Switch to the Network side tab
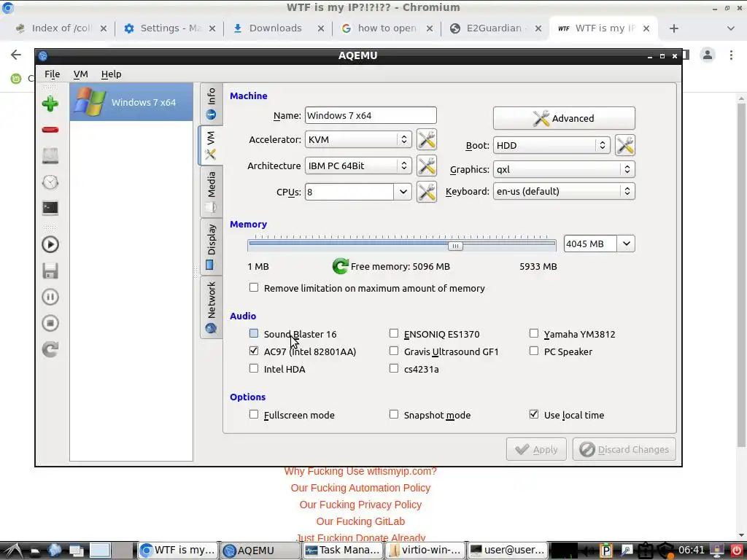The height and width of the screenshot is (560, 747). pos(211,307)
